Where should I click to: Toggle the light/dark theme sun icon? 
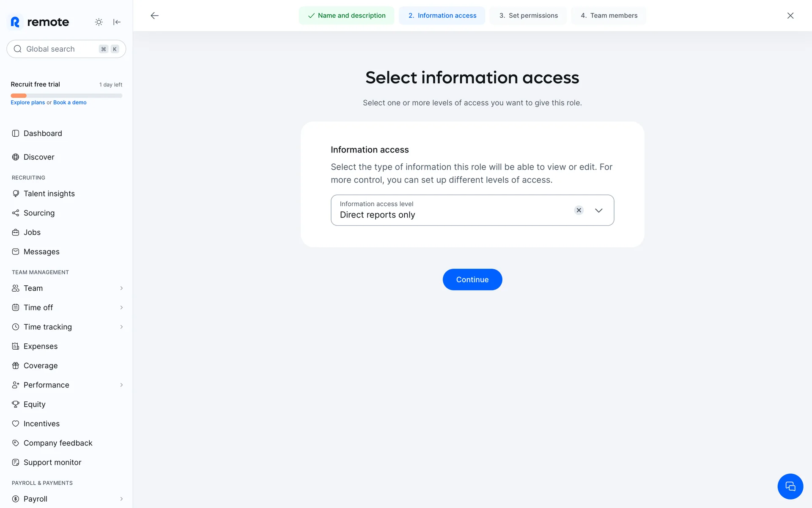(x=99, y=22)
